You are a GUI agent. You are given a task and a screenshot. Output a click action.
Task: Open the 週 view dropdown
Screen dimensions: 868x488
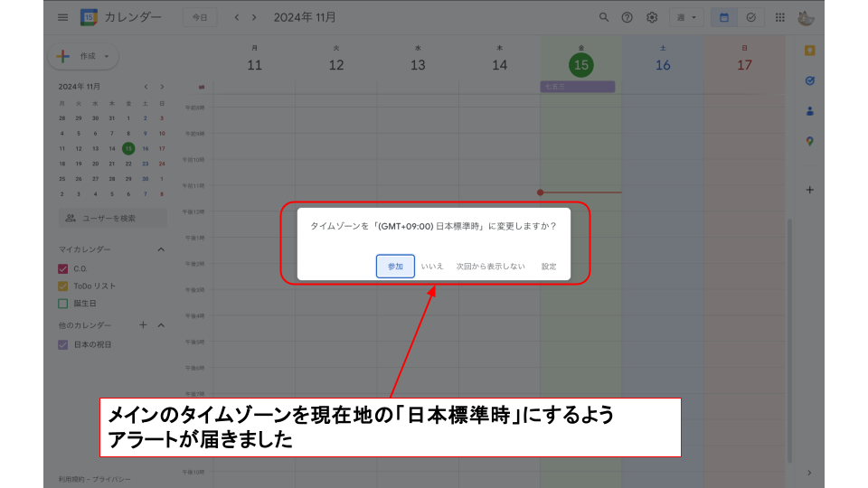pyautogui.click(x=687, y=17)
